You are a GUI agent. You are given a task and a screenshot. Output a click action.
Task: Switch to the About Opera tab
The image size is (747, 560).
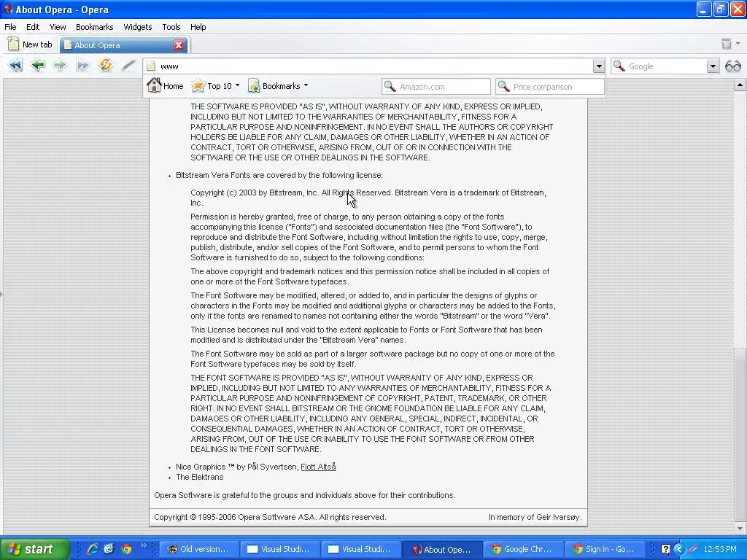123,44
